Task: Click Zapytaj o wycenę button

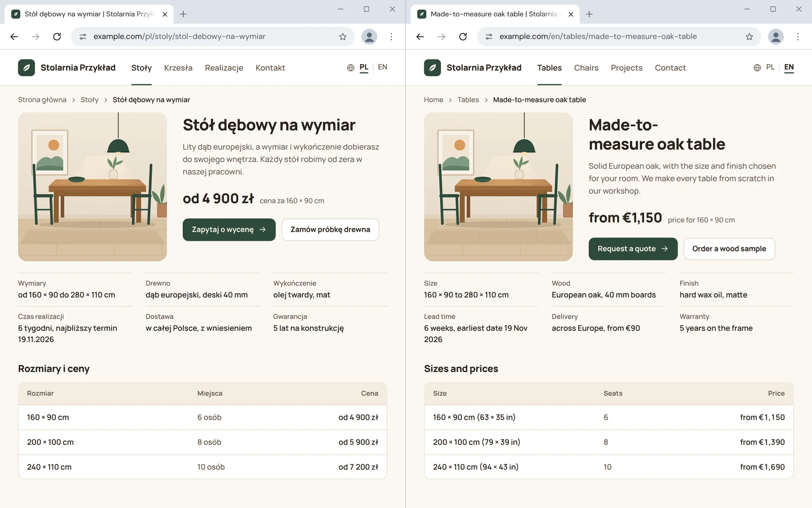Action: point(229,230)
